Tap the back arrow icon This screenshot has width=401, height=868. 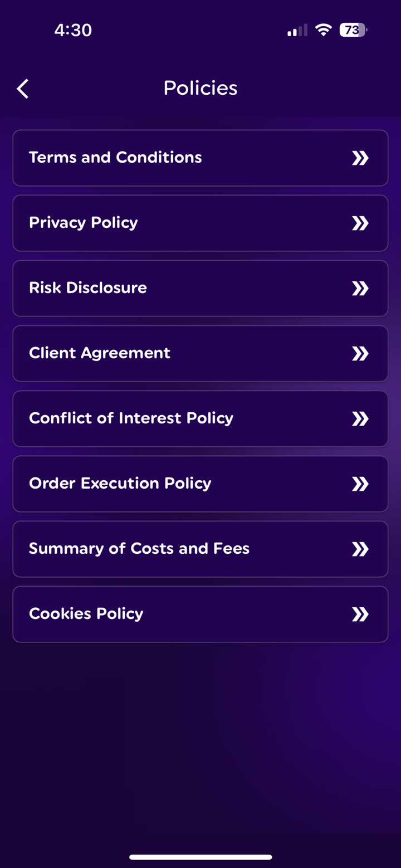tap(23, 89)
